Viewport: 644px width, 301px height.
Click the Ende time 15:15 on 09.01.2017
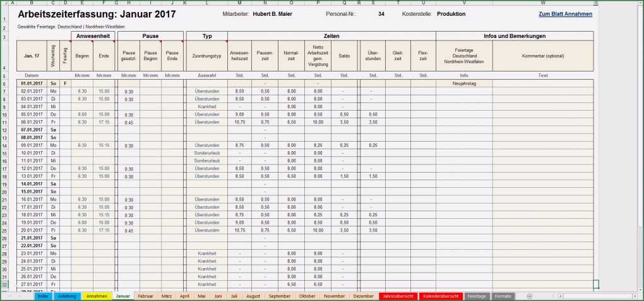(x=104, y=145)
